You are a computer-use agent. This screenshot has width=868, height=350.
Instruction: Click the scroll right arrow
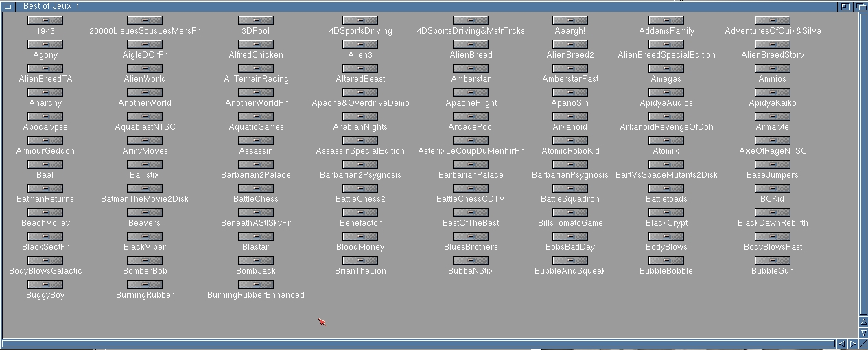(853, 344)
